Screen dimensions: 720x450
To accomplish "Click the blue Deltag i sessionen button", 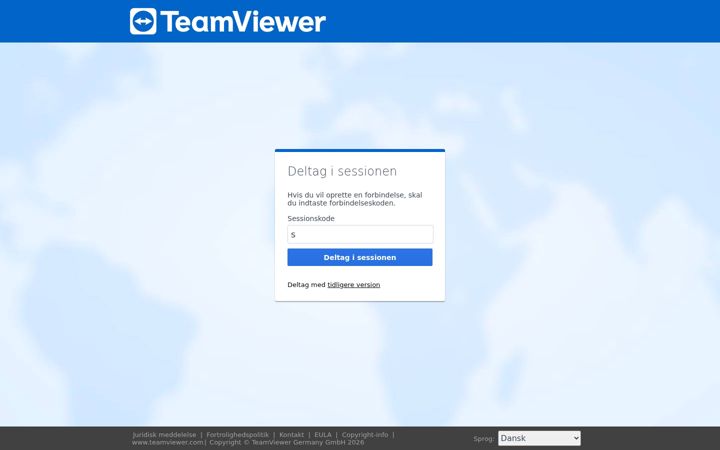I will click(x=360, y=257).
